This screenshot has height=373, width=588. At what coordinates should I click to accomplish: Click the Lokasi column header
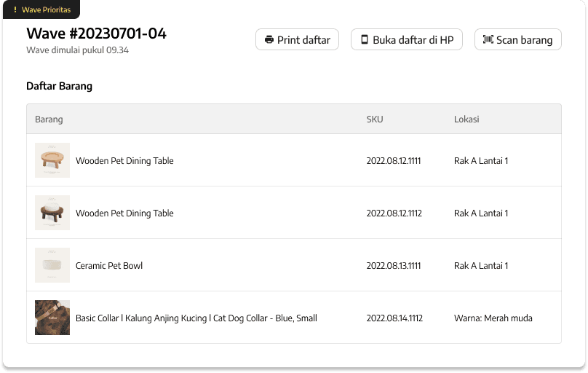coord(466,119)
